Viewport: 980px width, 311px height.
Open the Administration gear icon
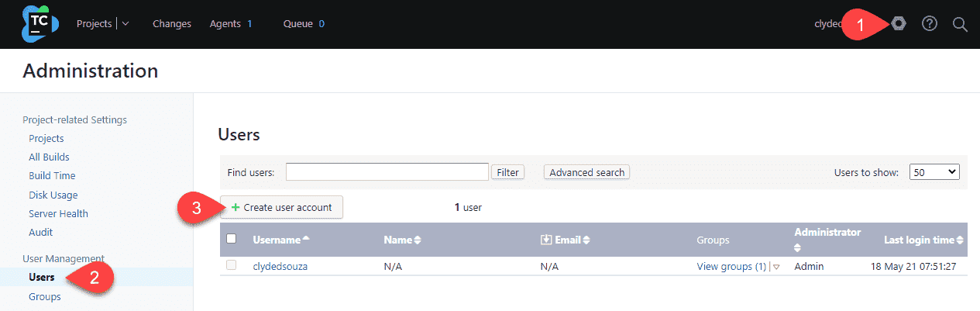tap(898, 24)
